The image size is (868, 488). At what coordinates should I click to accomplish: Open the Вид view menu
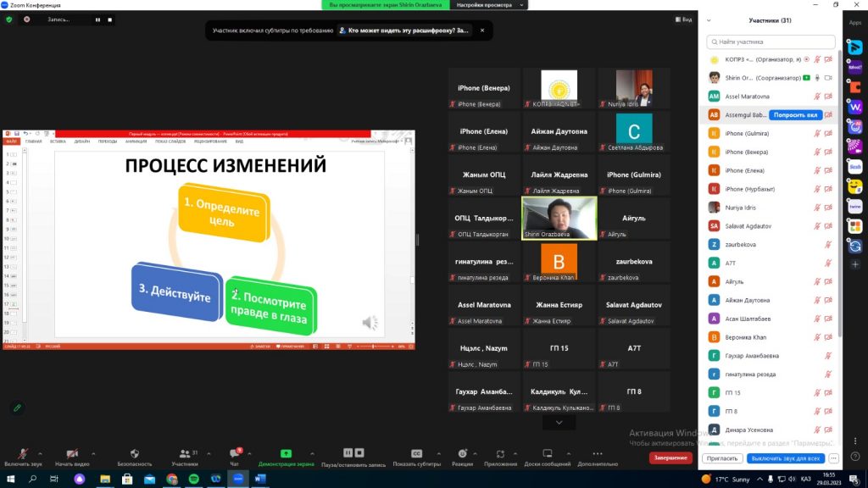[683, 19]
